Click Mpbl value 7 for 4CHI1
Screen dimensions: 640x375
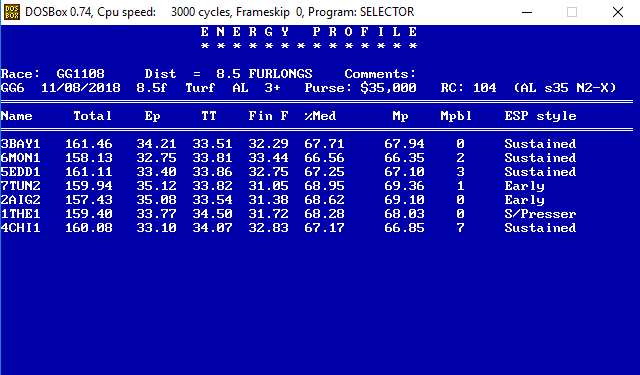460,228
